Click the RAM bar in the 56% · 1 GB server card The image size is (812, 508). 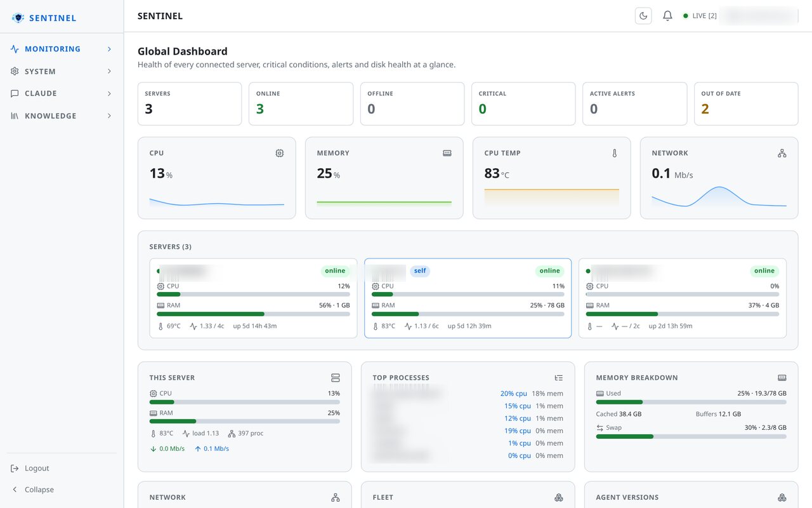pyautogui.click(x=253, y=314)
